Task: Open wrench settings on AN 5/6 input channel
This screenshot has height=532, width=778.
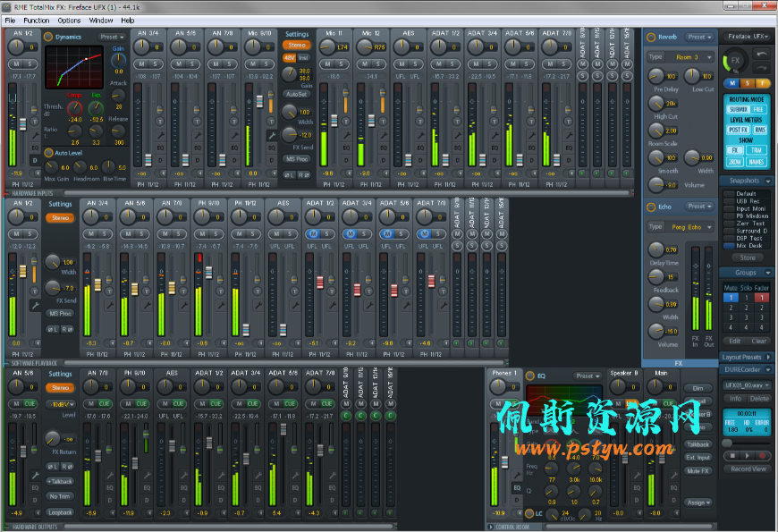Action: [198, 135]
